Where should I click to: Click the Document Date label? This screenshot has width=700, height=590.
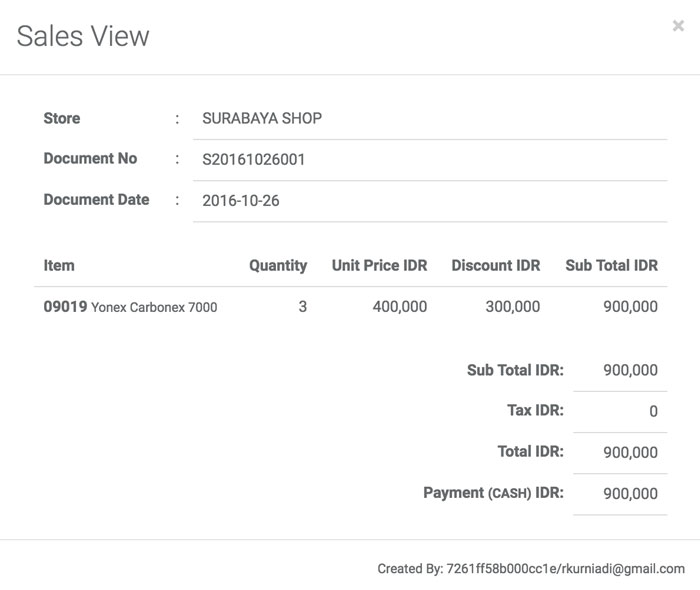96,199
